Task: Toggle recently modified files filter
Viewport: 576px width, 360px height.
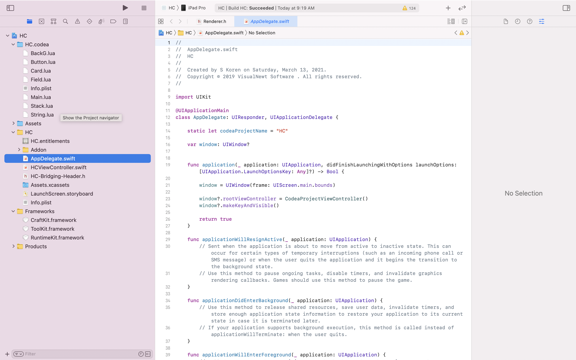Action: pyautogui.click(x=141, y=354)
